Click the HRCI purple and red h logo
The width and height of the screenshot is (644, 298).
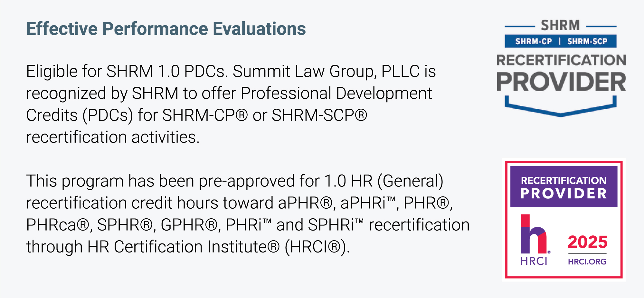(x=534, y=234)
